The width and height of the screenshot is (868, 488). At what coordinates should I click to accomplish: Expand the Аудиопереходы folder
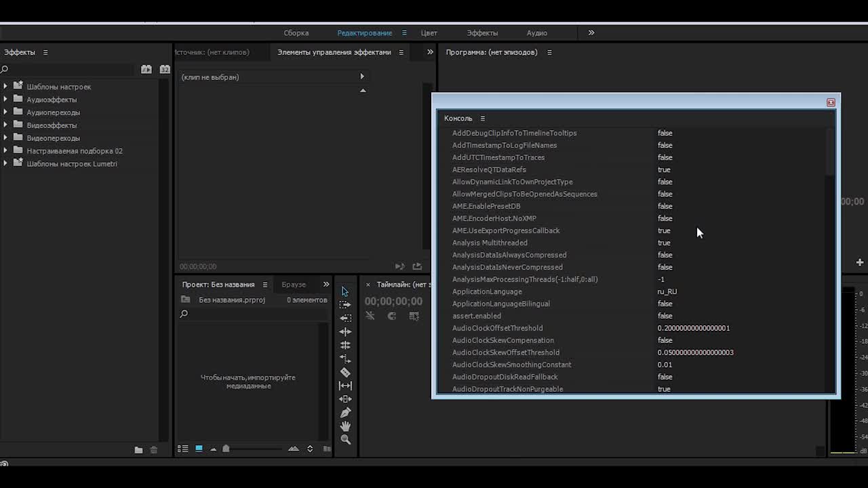point(5,113)
